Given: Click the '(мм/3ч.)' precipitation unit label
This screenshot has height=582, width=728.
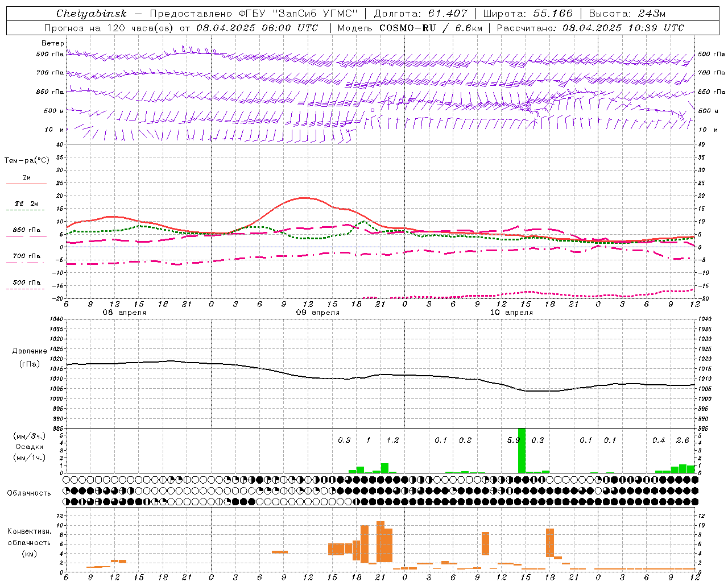Looking at the screenshot, I should (30, 436).
